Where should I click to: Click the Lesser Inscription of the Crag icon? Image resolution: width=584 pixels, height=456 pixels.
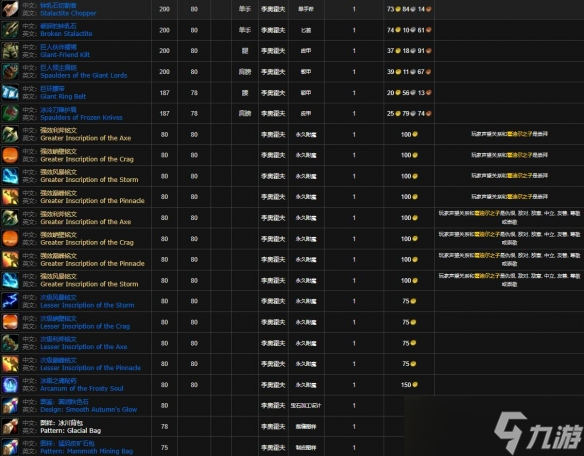pyautogui.click(x=10, y=322)
